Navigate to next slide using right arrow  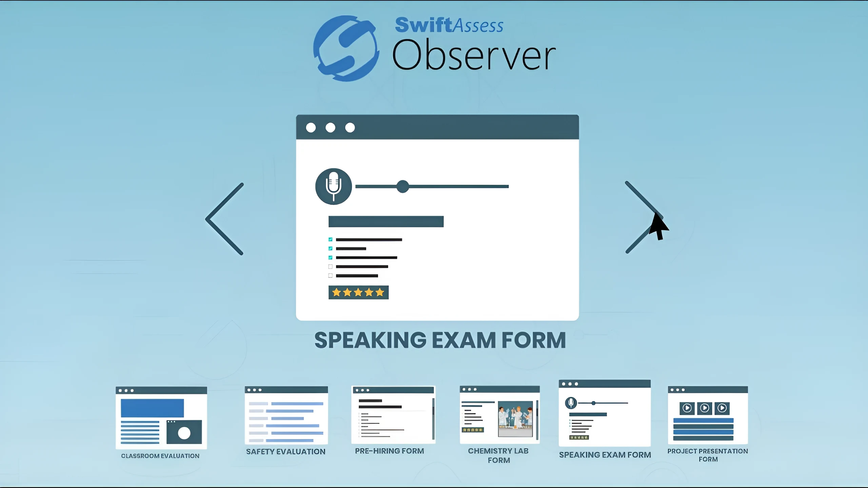pyautogui.click(x=644, y=218)
